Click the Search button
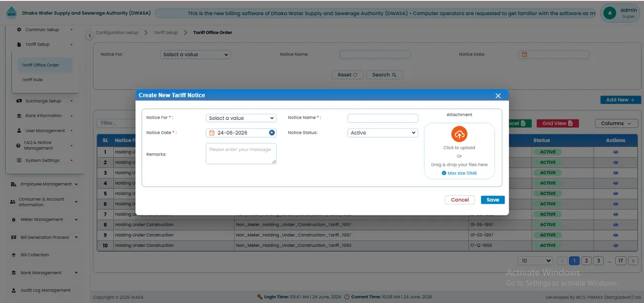 (x=384, y=74)
